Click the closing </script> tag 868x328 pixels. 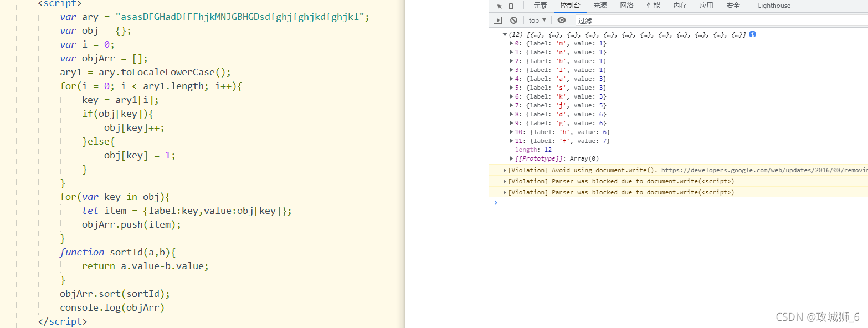(63, 321)
